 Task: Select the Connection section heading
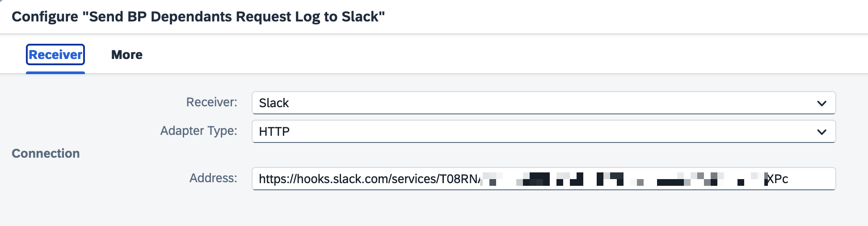click(x=46, y=153)
